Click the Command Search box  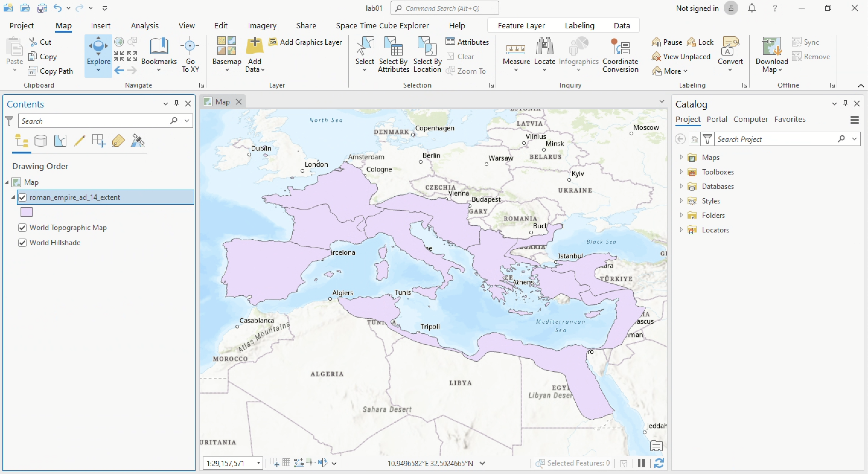coord(445,8)
